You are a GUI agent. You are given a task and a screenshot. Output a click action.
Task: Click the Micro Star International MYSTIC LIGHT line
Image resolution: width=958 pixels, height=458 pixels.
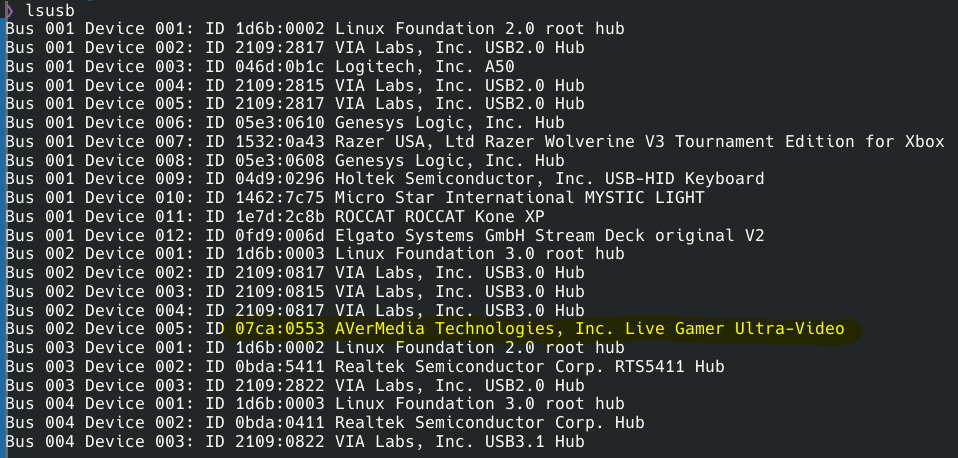355,198
